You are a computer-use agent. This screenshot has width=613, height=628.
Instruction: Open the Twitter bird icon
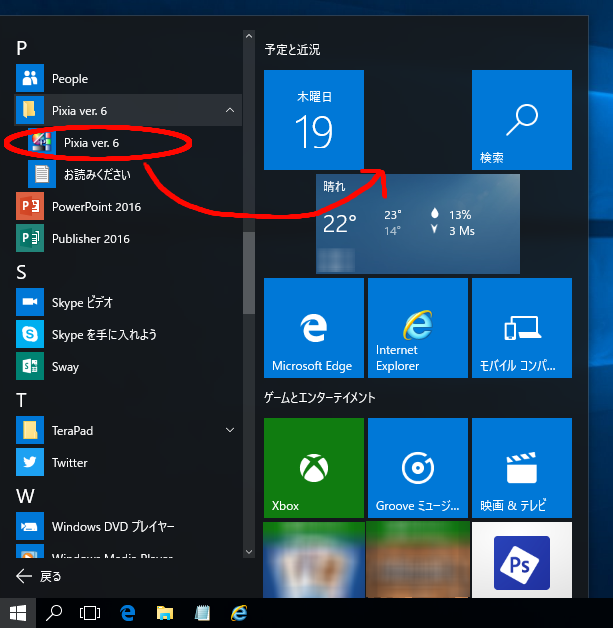30,462
